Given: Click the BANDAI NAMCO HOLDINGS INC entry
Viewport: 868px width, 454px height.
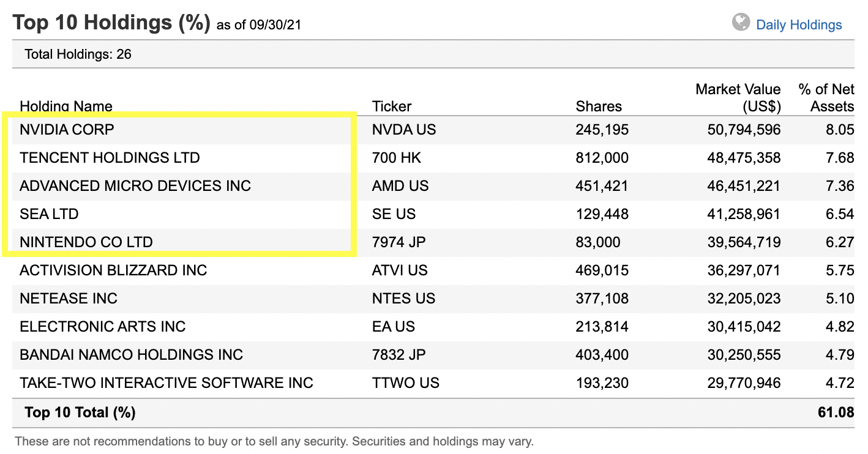Looking at the screenshot, I should coord(131,355).
